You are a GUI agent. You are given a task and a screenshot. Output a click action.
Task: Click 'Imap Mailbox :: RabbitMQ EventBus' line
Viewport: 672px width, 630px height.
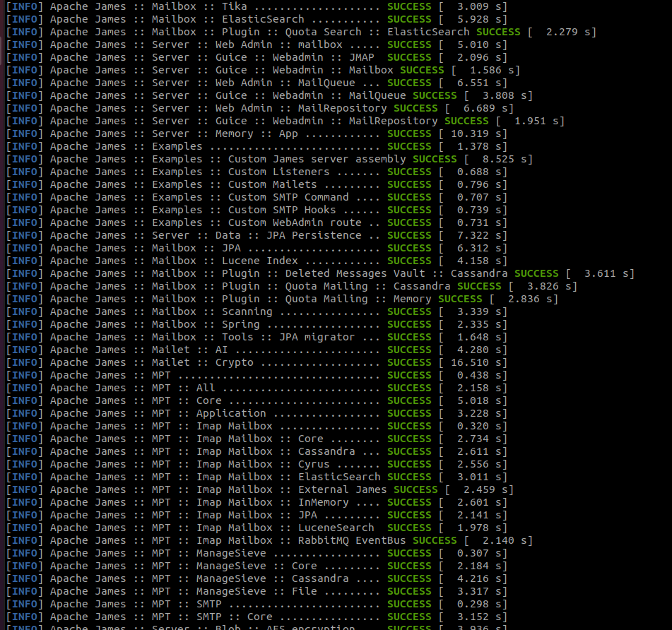(x=269, y=541)
